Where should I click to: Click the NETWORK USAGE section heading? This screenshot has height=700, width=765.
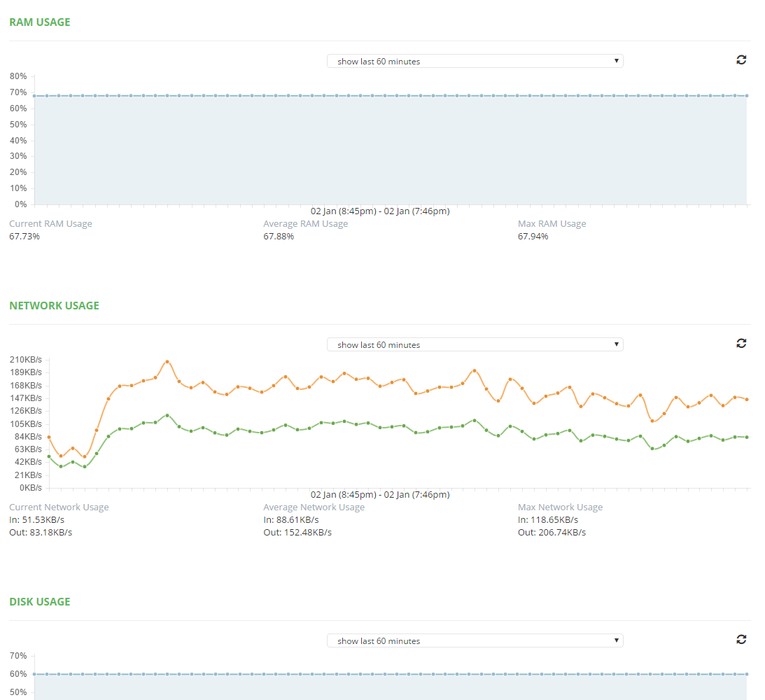54,305
